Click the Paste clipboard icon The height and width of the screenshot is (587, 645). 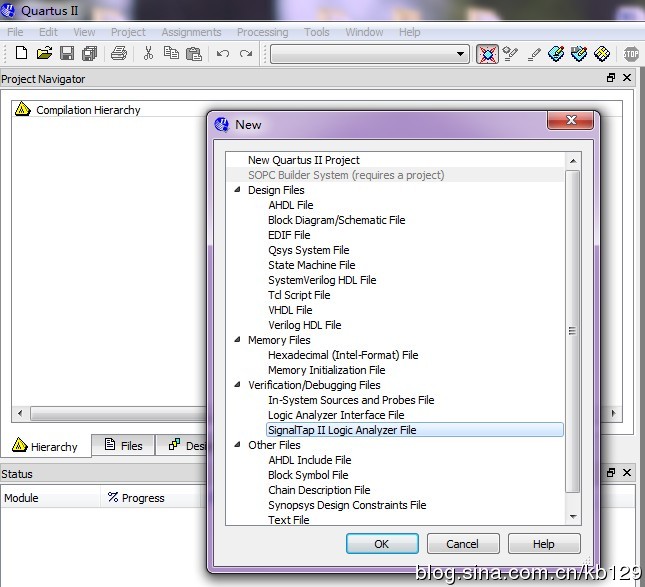click(x=194, y=53)
